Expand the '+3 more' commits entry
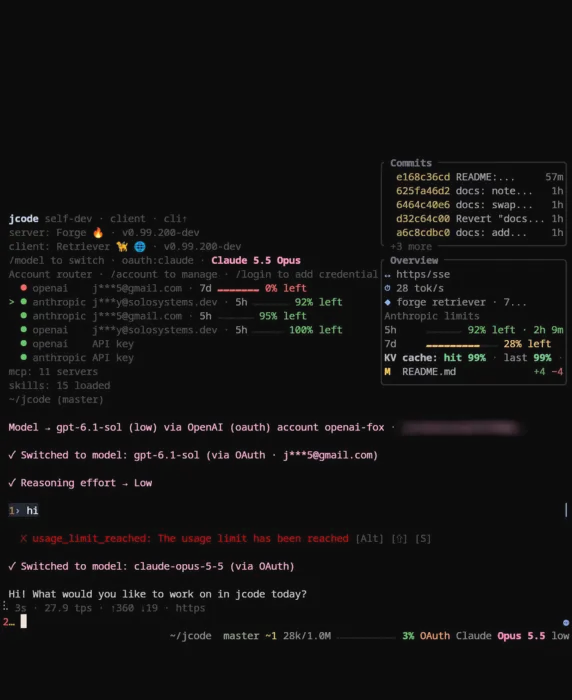 (x=411, y=246)
